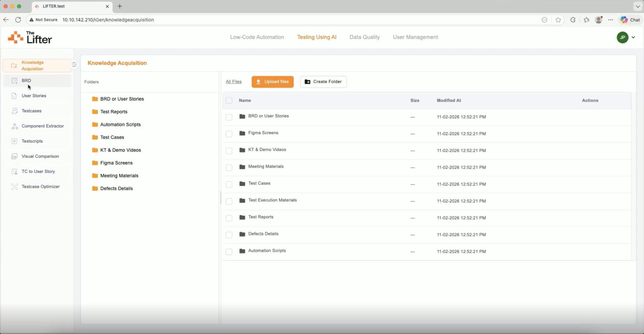Select Automation Scripts in the folder tree
644x334 pixels.
point(121,124)
